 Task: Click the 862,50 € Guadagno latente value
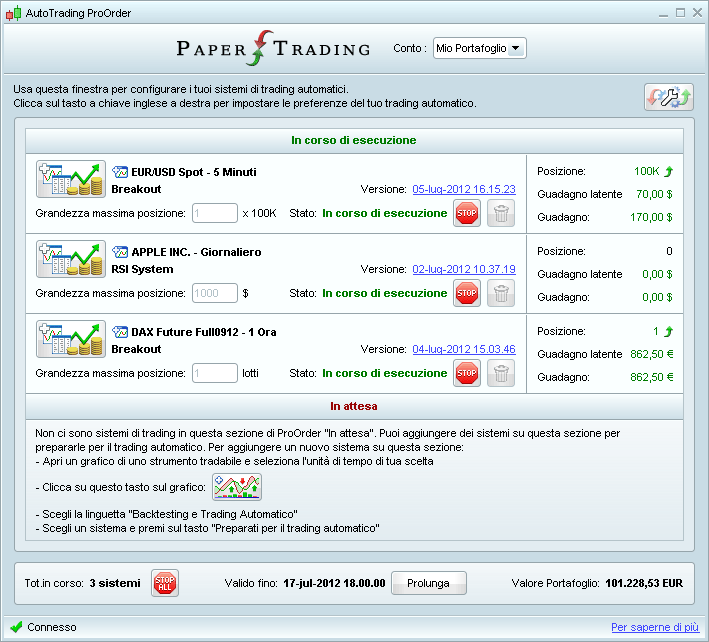click(x=652, y=354)
